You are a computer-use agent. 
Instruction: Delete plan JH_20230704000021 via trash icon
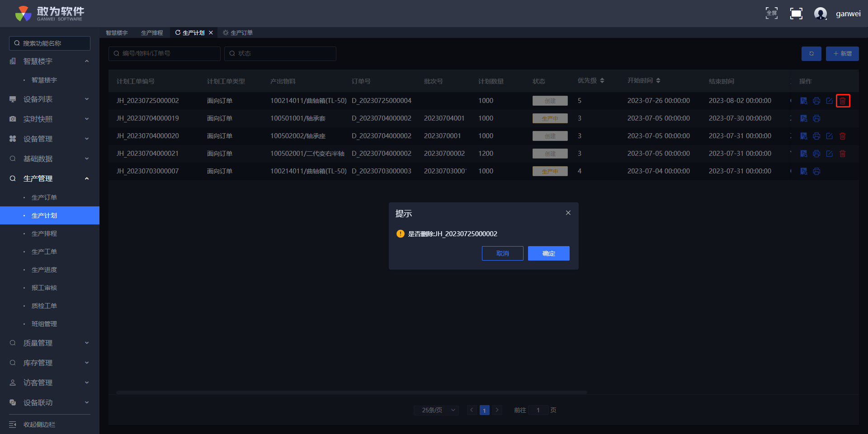click(x=843, y=154)
